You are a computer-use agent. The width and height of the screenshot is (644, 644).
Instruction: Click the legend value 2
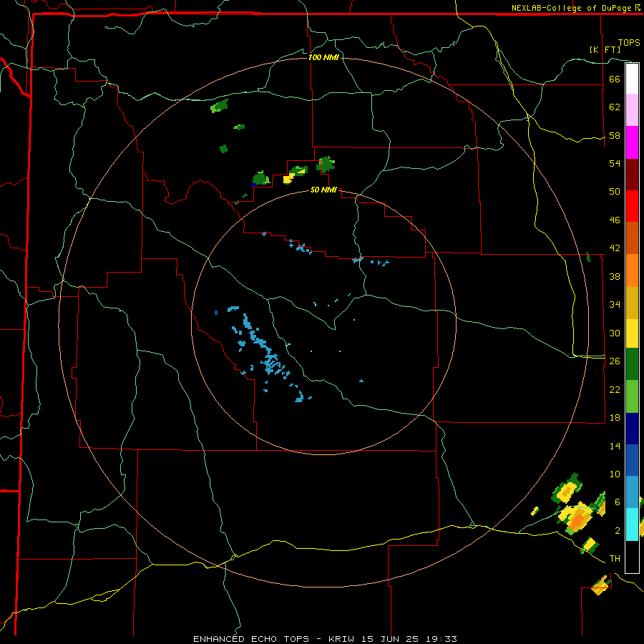point(617,531)
